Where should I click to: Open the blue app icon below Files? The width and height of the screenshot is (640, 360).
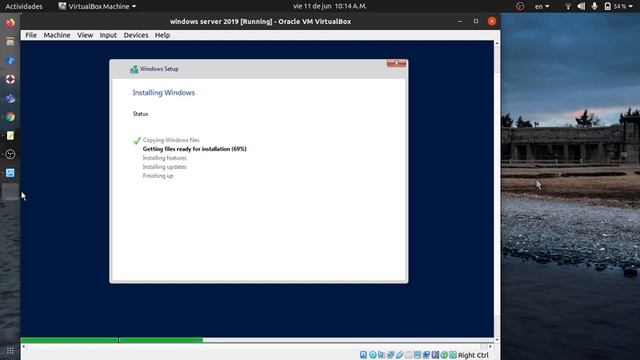pyautogui.click(x=10, y=60)
